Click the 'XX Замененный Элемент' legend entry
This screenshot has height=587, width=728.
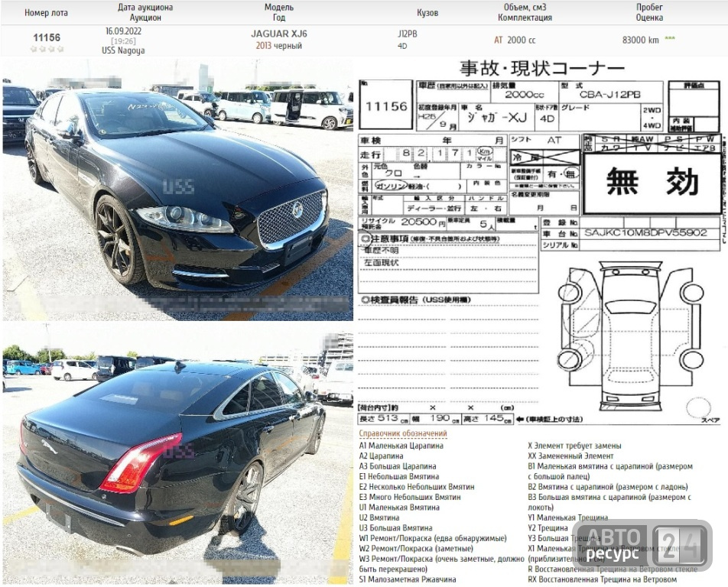[x=570, y=456]
